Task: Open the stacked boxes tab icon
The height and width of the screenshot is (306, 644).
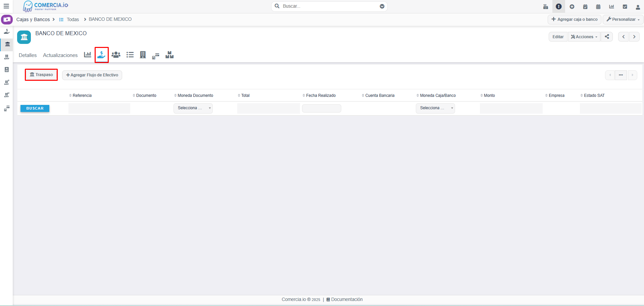Action: tap(169, 55)
